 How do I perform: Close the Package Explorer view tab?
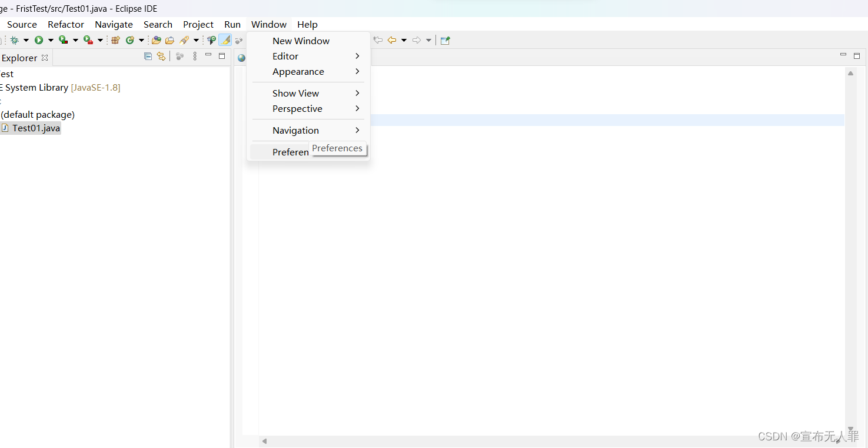[x=45, y=58]
